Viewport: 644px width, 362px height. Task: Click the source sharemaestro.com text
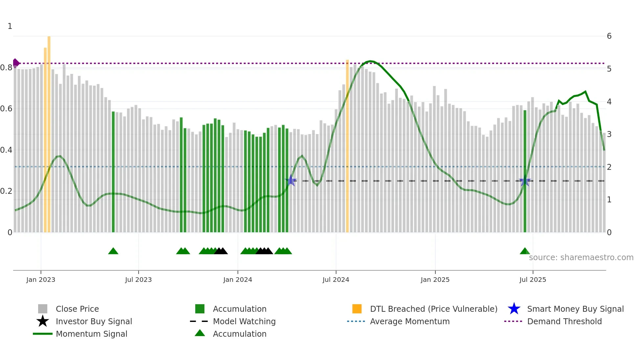click(581, 258)
